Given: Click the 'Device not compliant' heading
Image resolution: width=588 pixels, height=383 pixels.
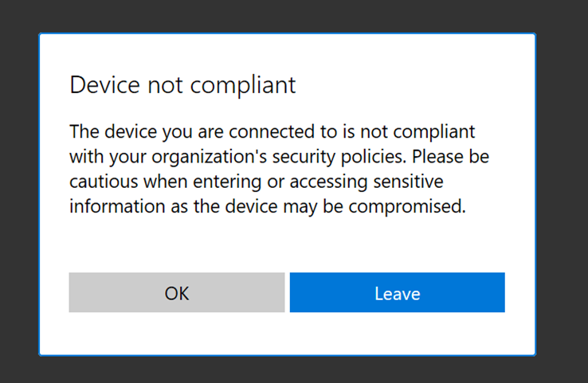Looking at the screenshot, I should tap(182, 85).
